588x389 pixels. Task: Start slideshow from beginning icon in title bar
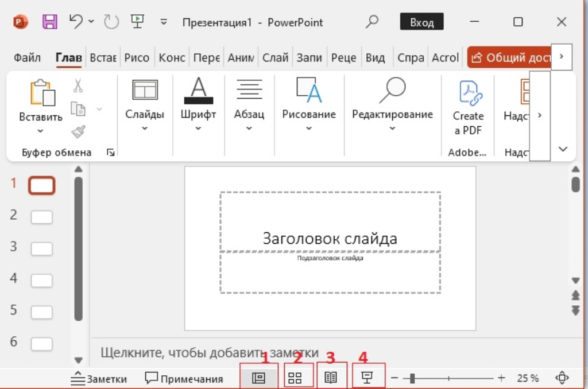click(x=137, y=22)
